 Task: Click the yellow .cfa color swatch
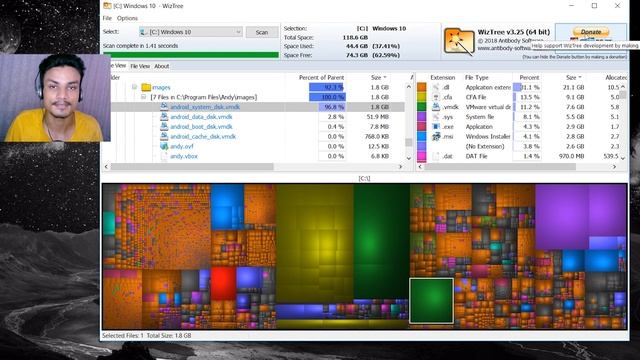421,97
